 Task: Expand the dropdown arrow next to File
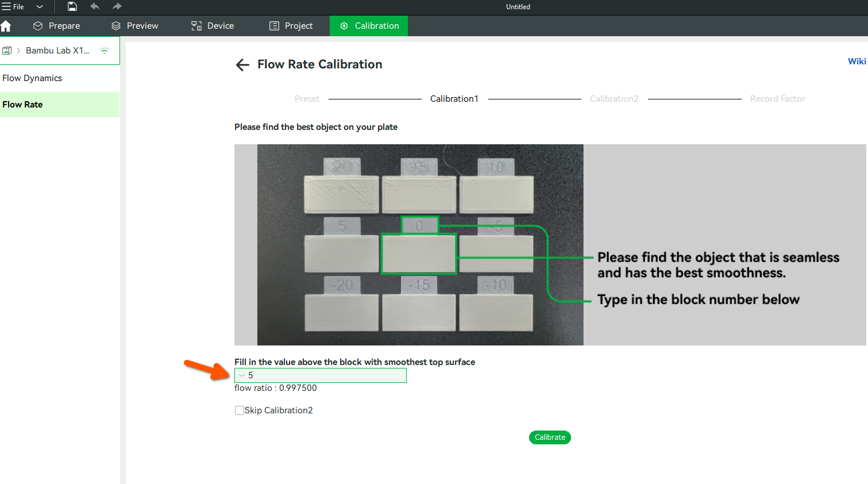[x=40, y=7]
